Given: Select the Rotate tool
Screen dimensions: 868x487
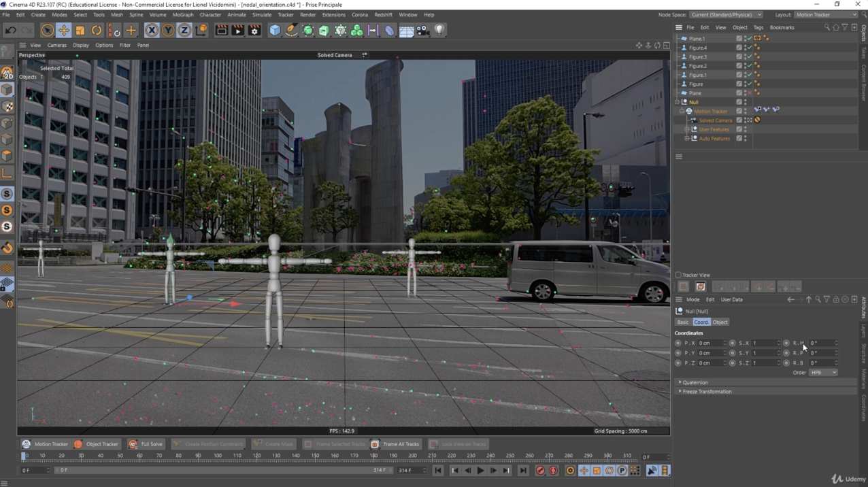Looking at the screenshot, I should point(96,30).
